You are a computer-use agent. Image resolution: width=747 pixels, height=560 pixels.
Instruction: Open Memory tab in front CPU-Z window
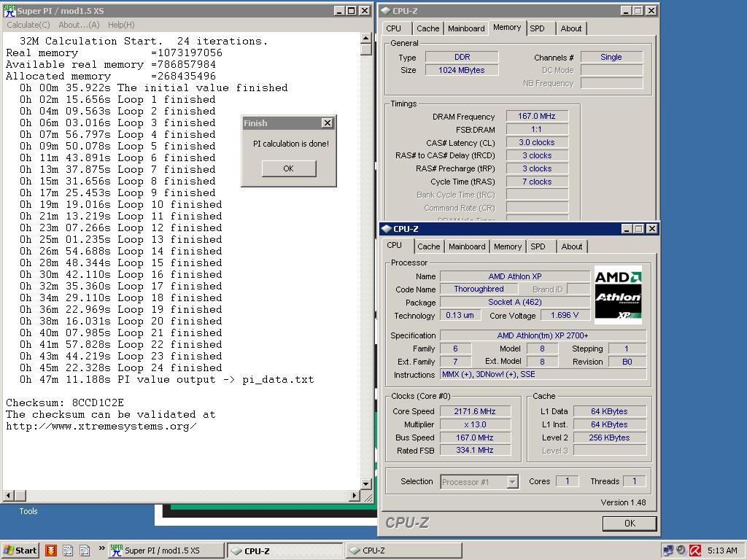tap(508, 246)
